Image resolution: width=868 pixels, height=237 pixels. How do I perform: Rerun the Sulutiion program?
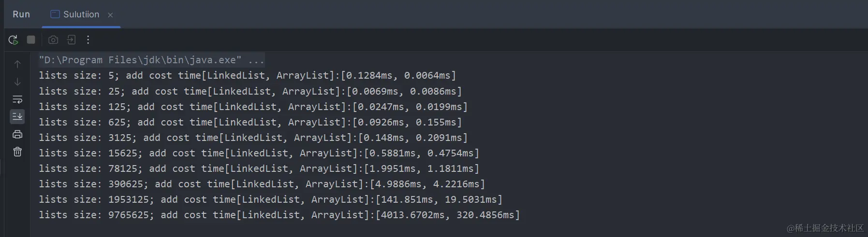point(13,40)
